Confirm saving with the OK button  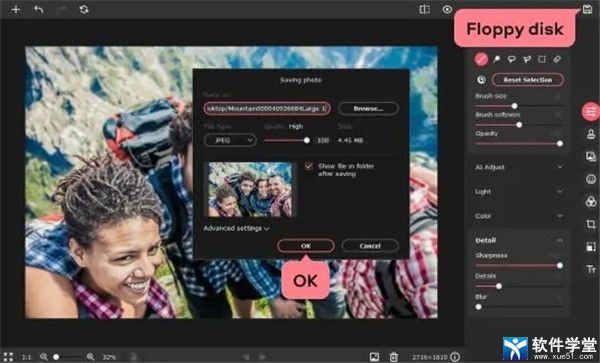click(306, 246)
